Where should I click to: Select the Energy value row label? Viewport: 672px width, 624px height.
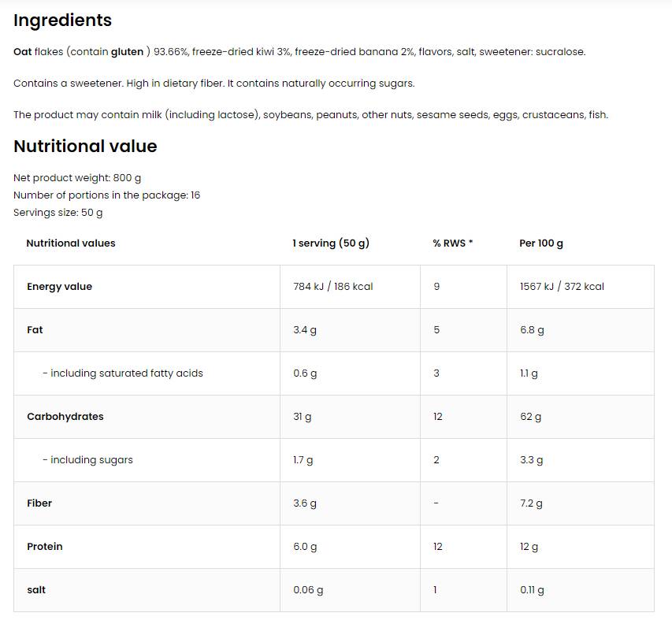click(59, 287)
